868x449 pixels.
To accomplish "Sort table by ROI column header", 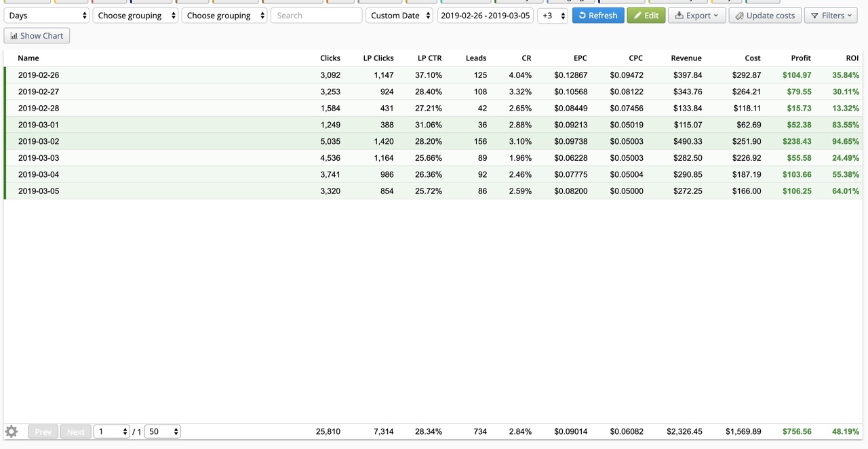I will [x=852, y=58].
